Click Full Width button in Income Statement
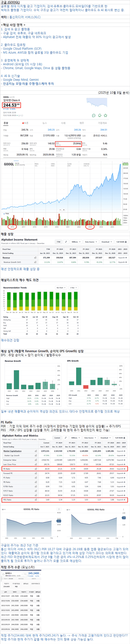This screenshot has height=644, width=130. [x=121, y=242]
